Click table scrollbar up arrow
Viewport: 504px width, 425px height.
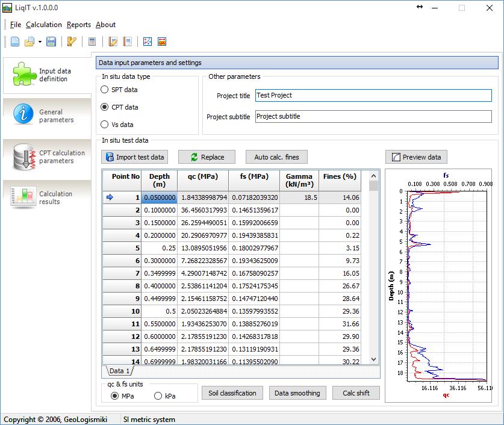(x=373, y=176)
